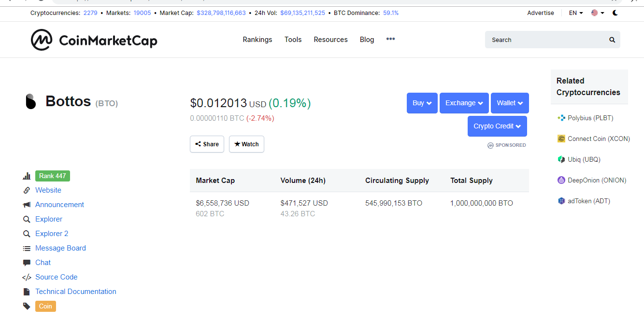The image size is (644, 321).
Task: Click the Share button
Action: click(207, 144)
